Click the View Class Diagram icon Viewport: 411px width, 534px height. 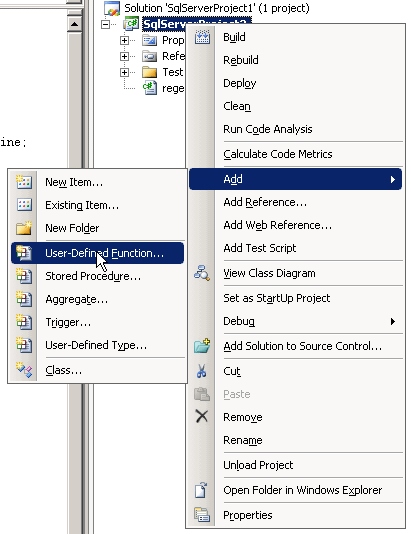click(202, 273)
